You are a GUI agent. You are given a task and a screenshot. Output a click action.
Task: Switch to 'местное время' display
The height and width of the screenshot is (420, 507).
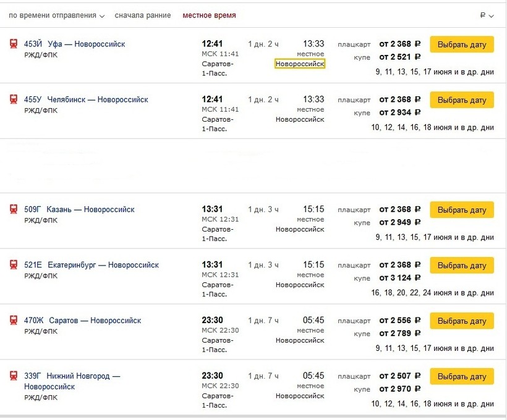209,15
